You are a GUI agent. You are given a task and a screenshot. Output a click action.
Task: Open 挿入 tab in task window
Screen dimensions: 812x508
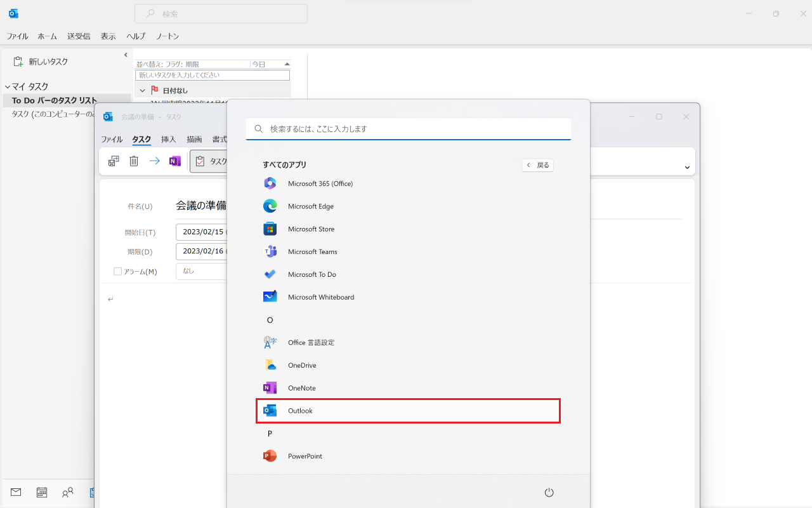(169, 139)
